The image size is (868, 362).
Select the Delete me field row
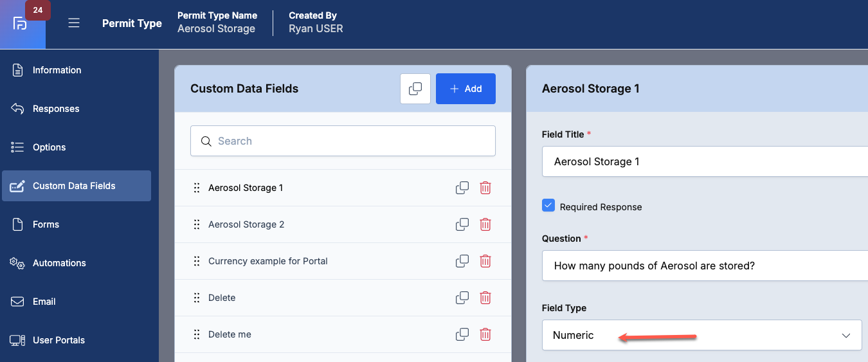tap(343, 334)
